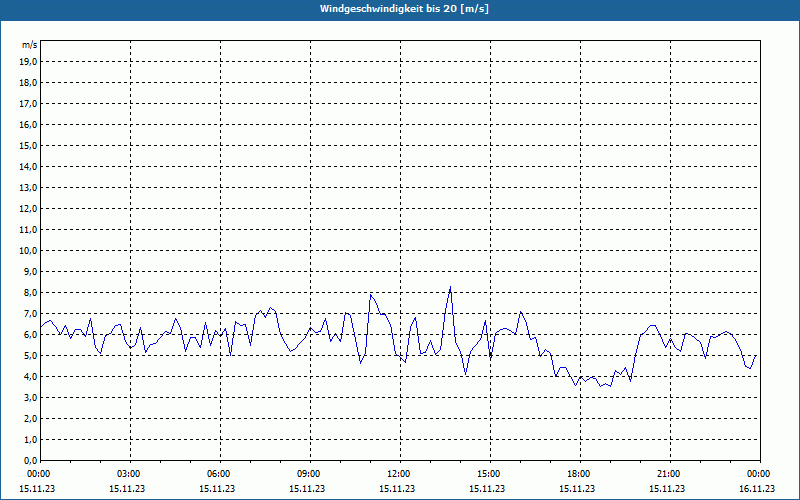The image size is (800, 500).
Task: Click the highest peak of the blue wind line
Action: (450, 287)
